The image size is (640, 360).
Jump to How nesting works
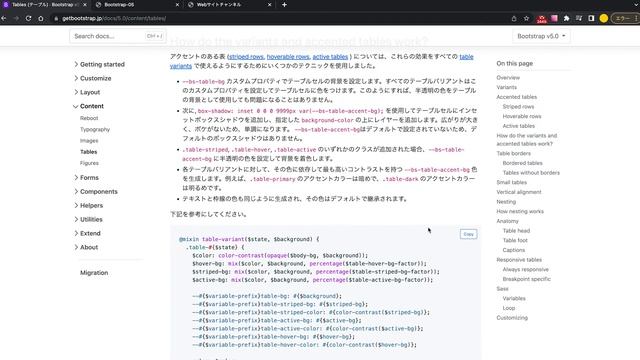point(520,211)
